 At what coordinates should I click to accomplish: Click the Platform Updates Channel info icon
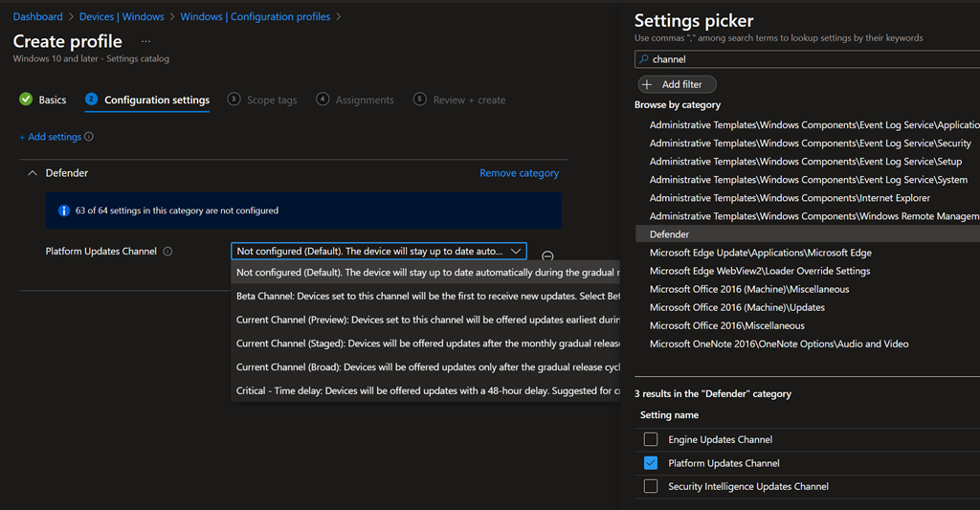point(167,252)
